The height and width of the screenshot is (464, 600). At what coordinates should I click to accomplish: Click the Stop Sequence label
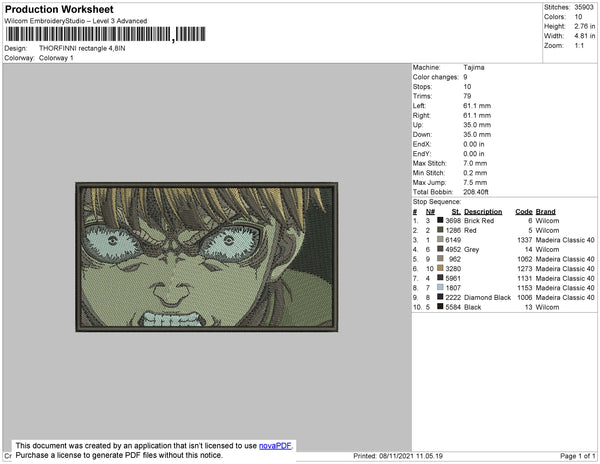(x=437, y=202)
